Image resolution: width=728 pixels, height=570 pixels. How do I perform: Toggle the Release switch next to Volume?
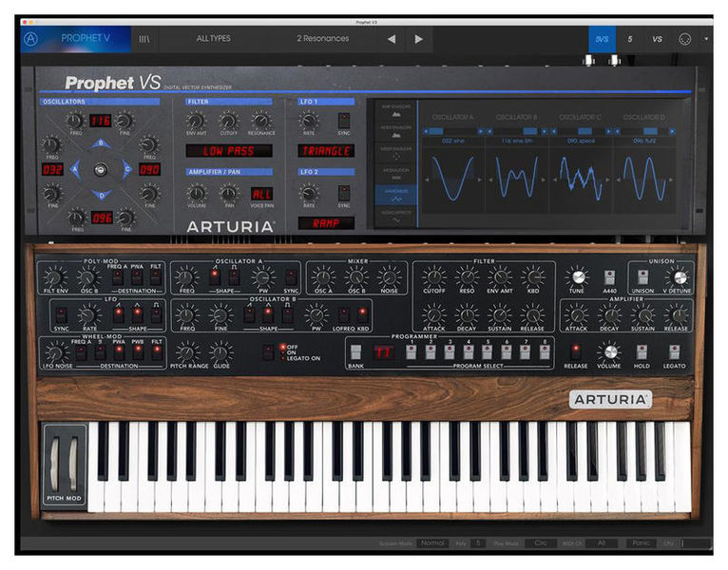pyautogui.click(x=576, y=352)
